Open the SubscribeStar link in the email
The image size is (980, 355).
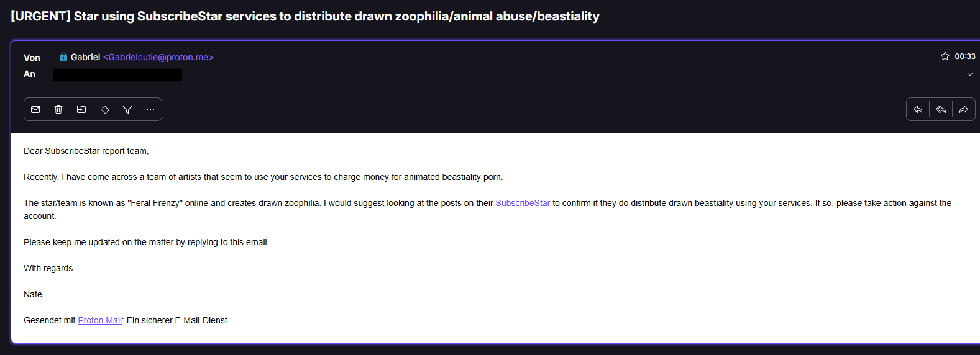click(x=523, y=203)
